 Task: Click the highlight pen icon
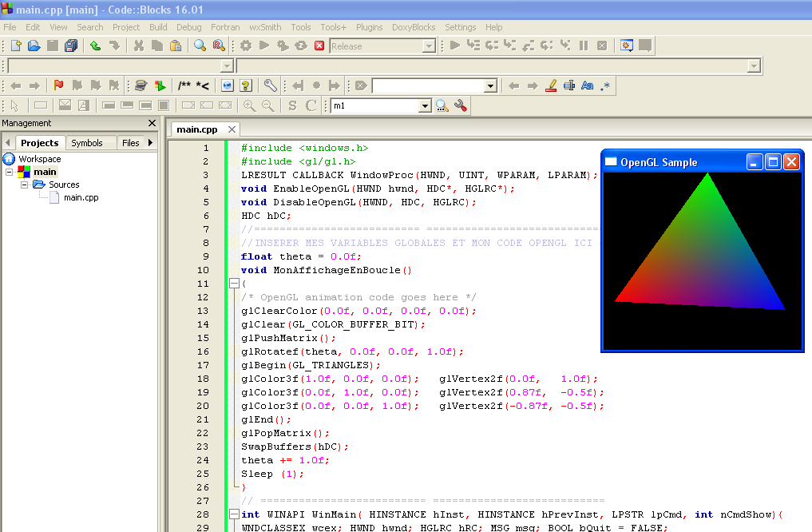coord(551,85)
